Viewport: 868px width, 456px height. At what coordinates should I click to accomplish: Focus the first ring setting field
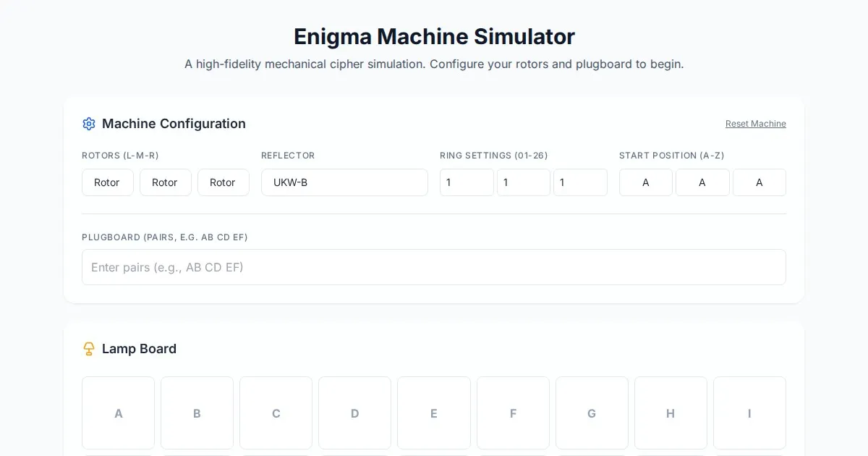pyautogui.click(x=467, y=182)
